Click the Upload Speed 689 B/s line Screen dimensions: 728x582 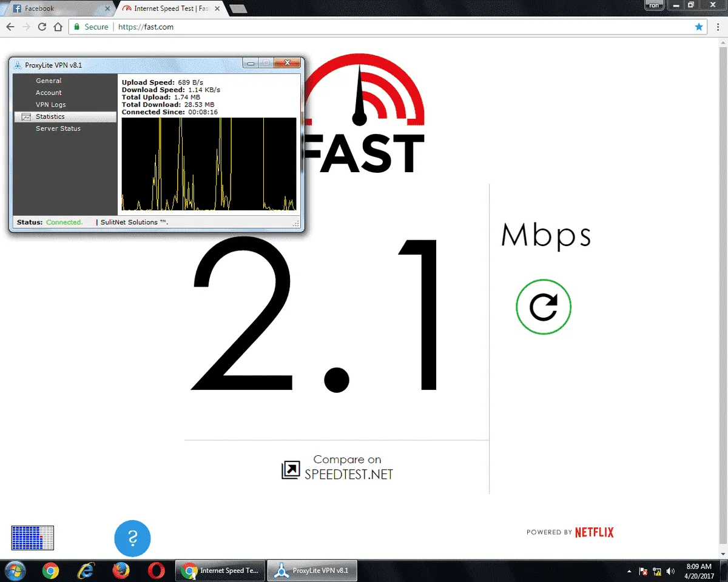click(x=162, y=82)
